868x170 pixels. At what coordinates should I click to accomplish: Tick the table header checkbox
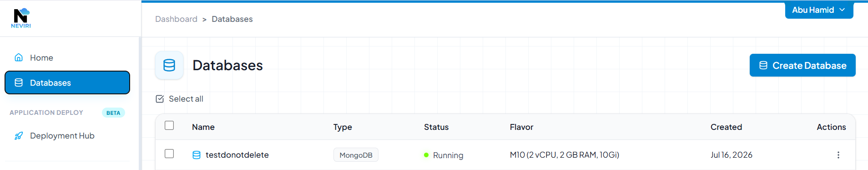pyautogui.click(x=169, y=125)
